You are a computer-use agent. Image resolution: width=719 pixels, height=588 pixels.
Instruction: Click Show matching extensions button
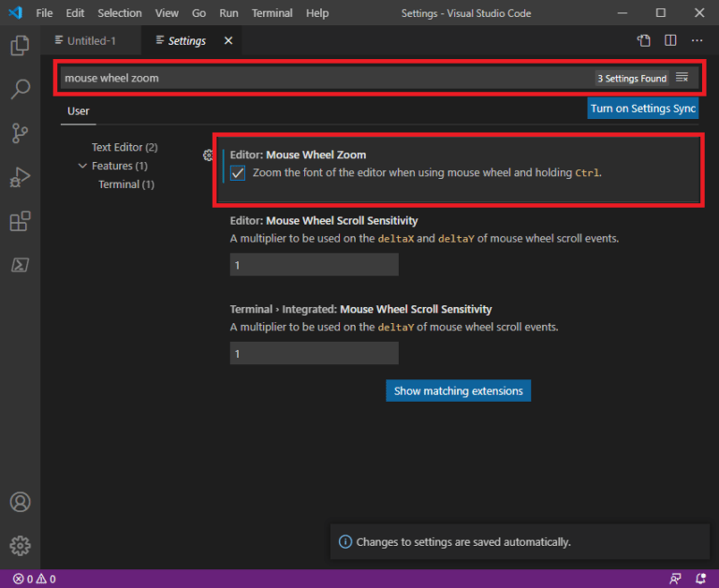[x=458, y=390]
